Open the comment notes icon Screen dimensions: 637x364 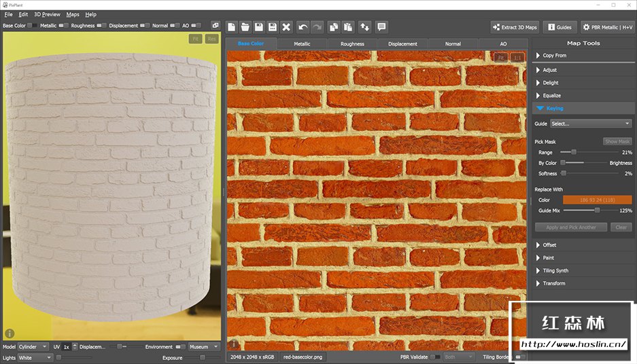coord(381,27)
